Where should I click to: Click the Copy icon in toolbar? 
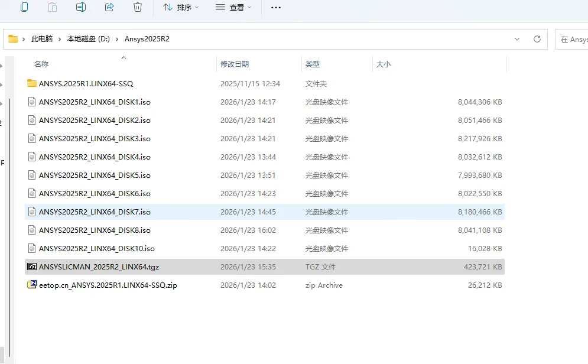(24, 7)
